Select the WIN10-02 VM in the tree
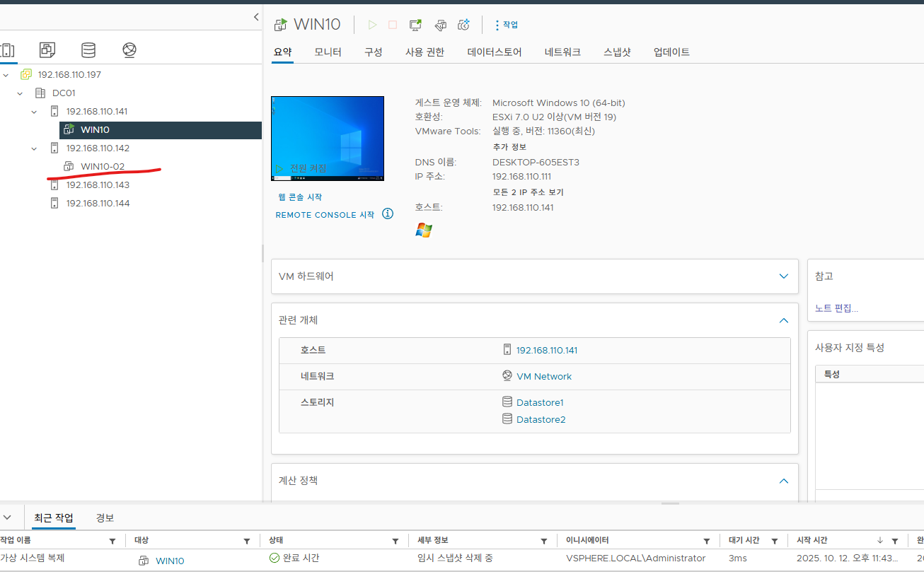 [x=103, y=167]
